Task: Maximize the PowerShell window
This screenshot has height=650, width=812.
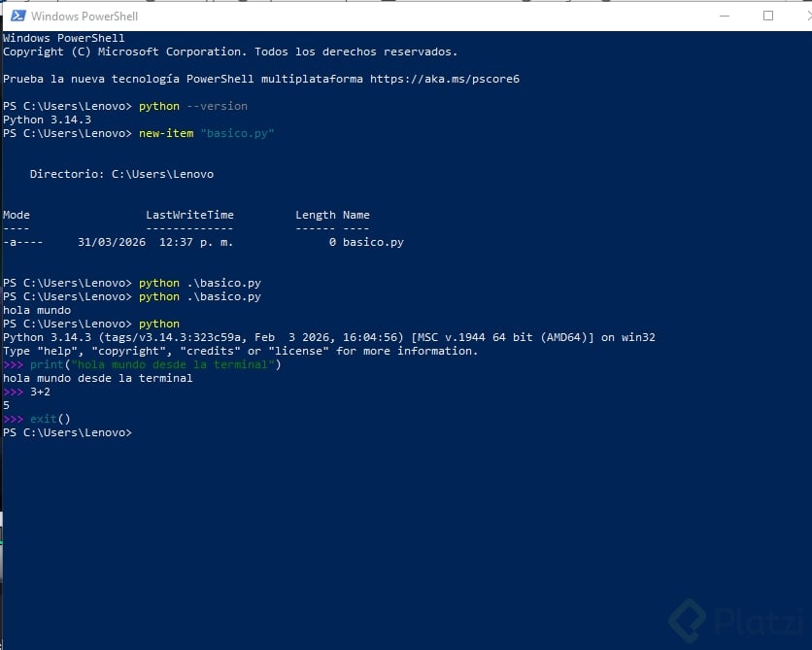Action: pos(768,17)
